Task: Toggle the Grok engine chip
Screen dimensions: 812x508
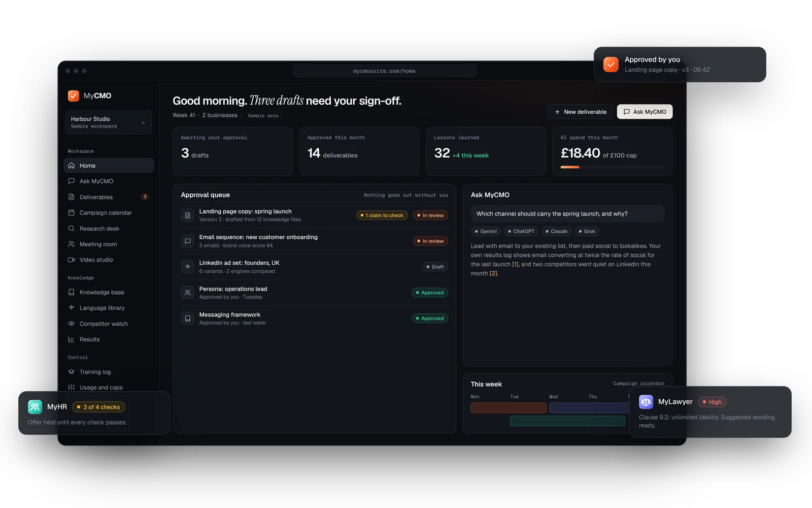Action: tap(587, 231)
